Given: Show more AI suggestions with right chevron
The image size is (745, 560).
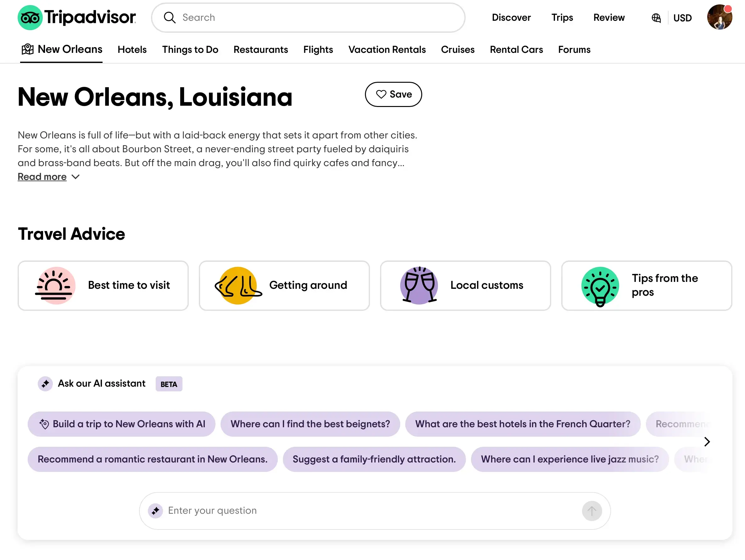Looking at the screenshot, I should [707, 442].
